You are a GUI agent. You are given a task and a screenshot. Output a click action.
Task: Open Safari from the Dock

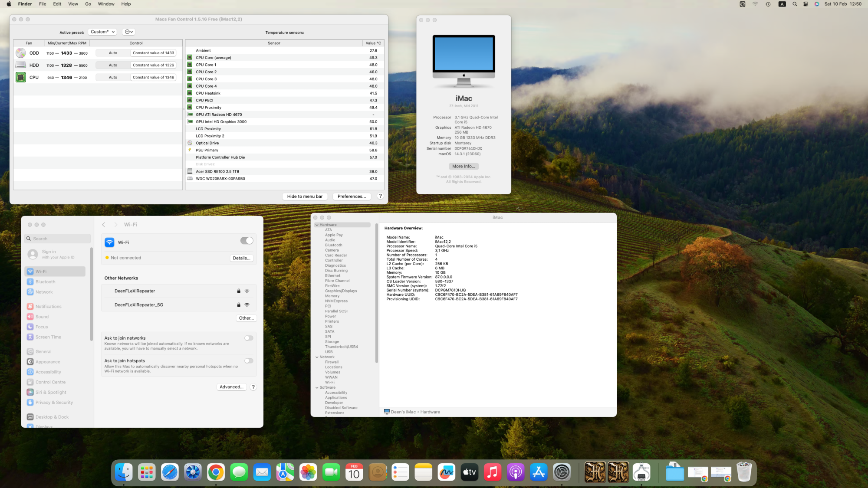(170, 472)
